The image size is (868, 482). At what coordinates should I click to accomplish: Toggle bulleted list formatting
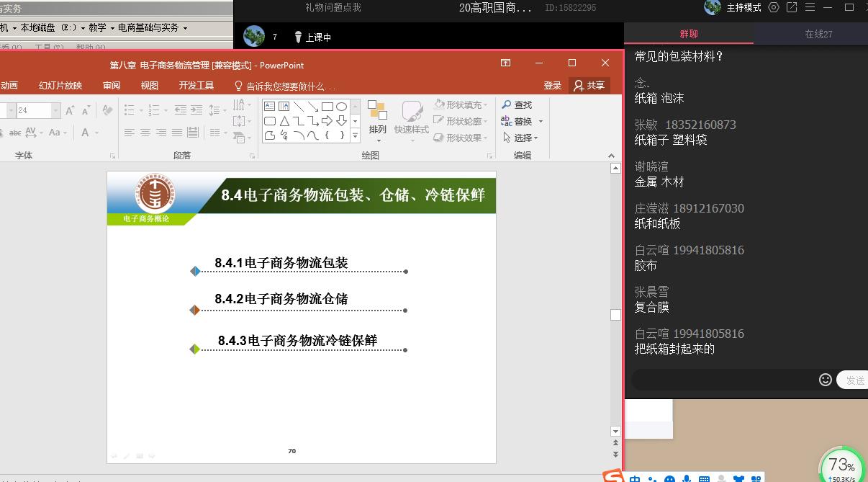point(130,110)
